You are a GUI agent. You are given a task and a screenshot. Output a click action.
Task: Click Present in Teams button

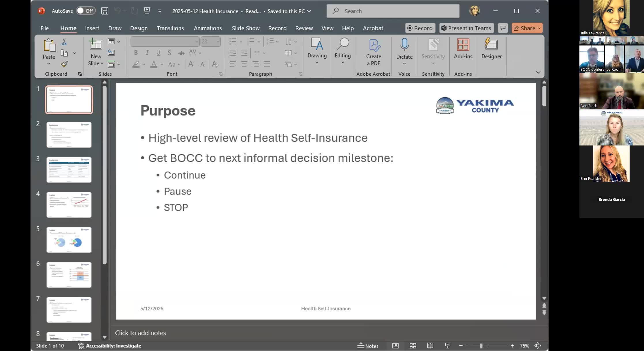tap(466, 28)
